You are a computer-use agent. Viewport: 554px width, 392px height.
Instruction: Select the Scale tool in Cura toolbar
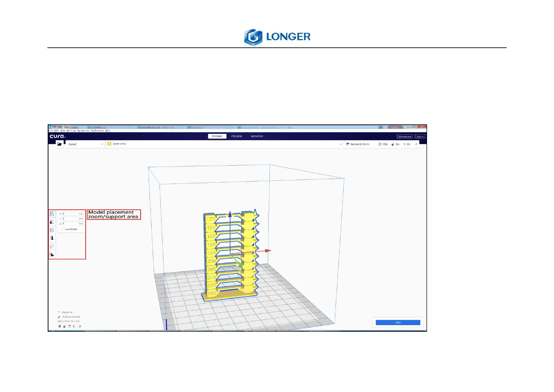(x=52, y=222)
